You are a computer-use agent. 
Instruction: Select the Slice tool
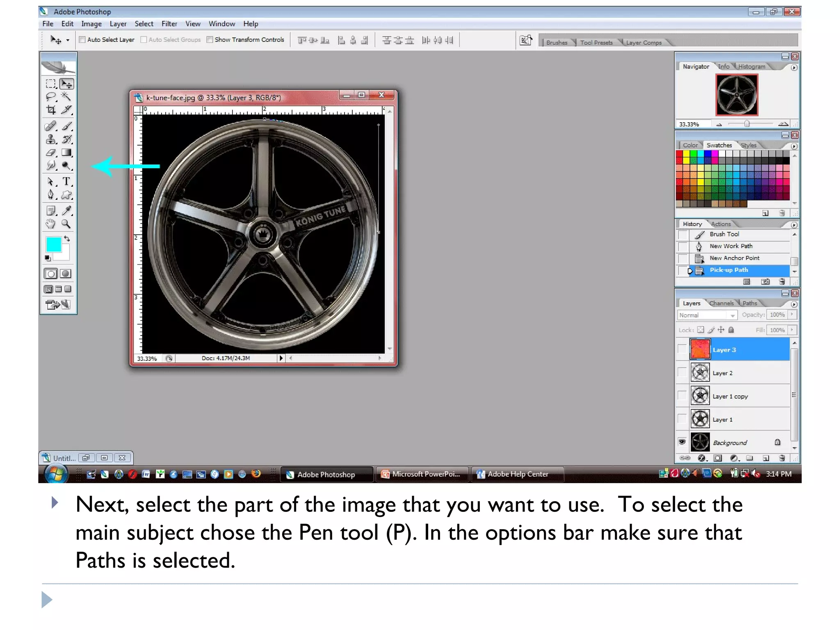pyautogui.click(x=66, y=110)
